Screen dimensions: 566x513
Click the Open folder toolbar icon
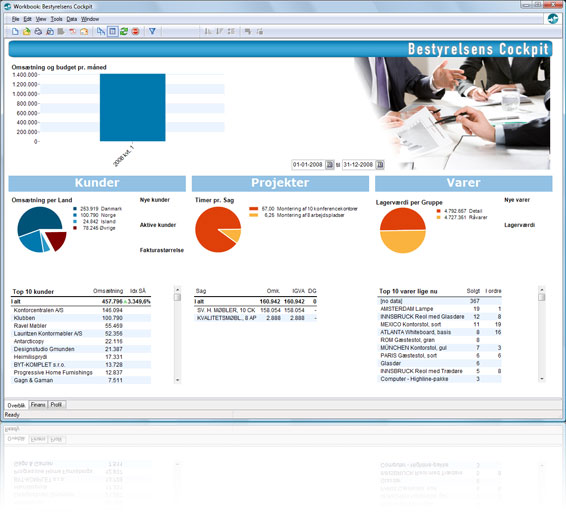point(26,32)
